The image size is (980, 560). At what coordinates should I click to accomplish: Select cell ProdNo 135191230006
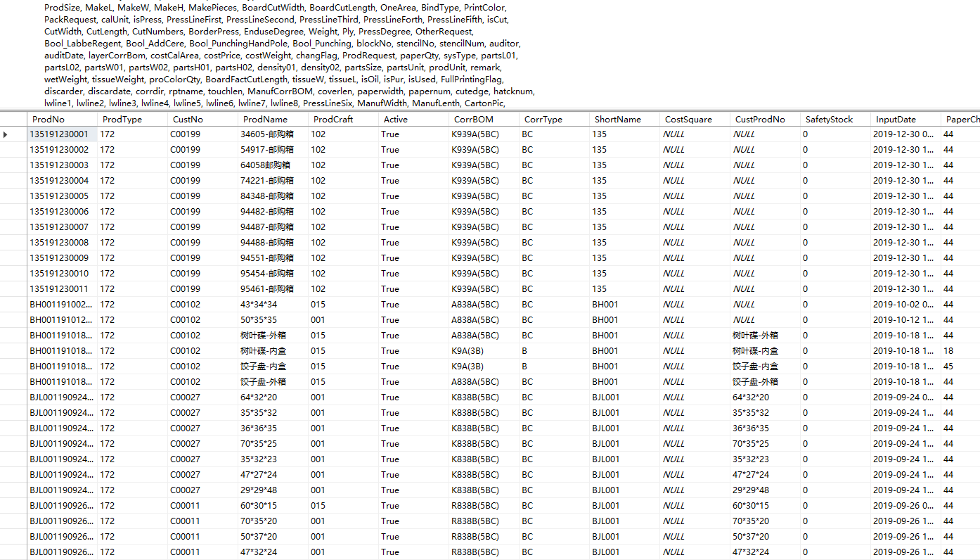point(62,212)
